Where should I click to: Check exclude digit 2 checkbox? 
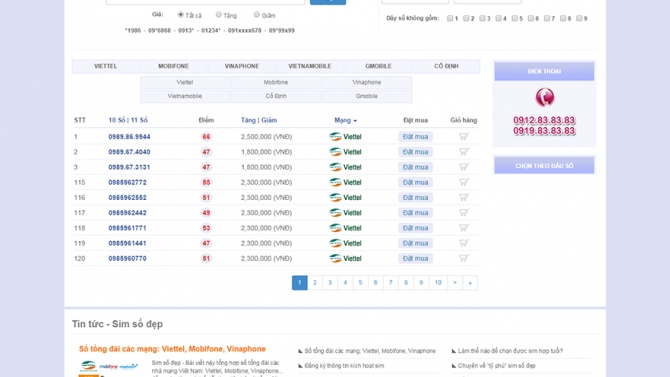pyautogui.click(x=466, y=18)
